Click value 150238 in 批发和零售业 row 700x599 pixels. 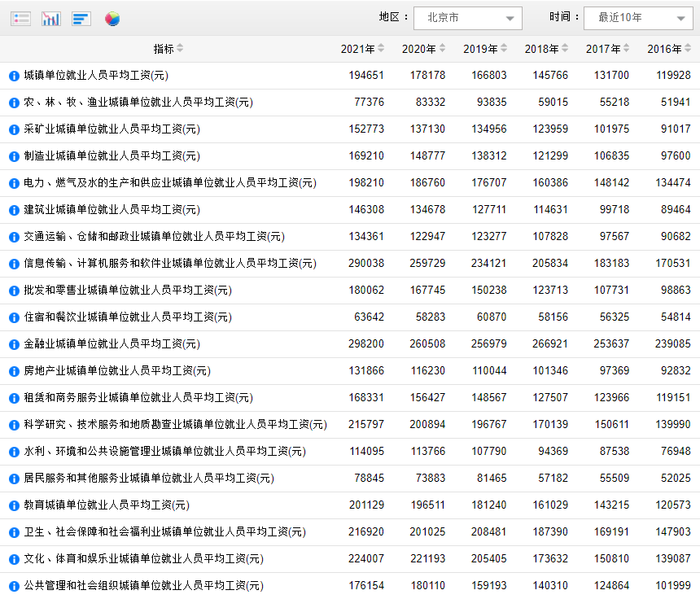[x=489, y=290]
